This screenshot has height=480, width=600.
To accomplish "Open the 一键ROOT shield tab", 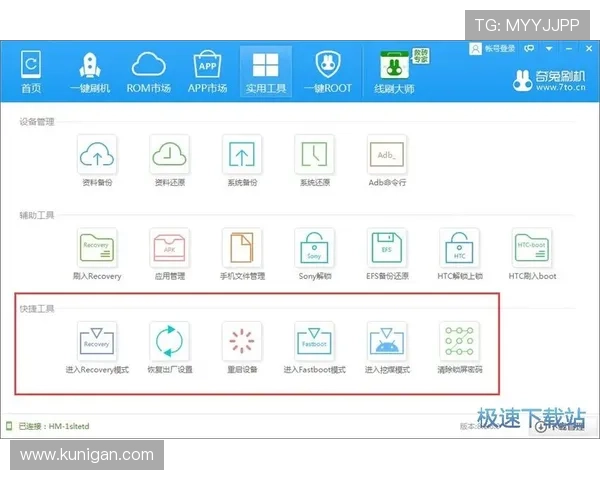I will point(328,72).
